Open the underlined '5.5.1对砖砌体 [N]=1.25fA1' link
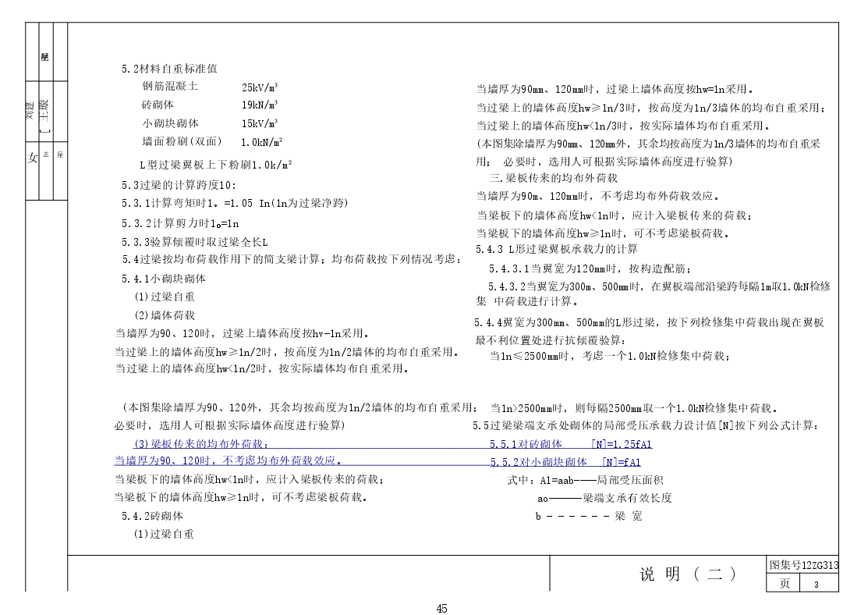The height and width of the screenshot is (615, 868). coord(571,444)
